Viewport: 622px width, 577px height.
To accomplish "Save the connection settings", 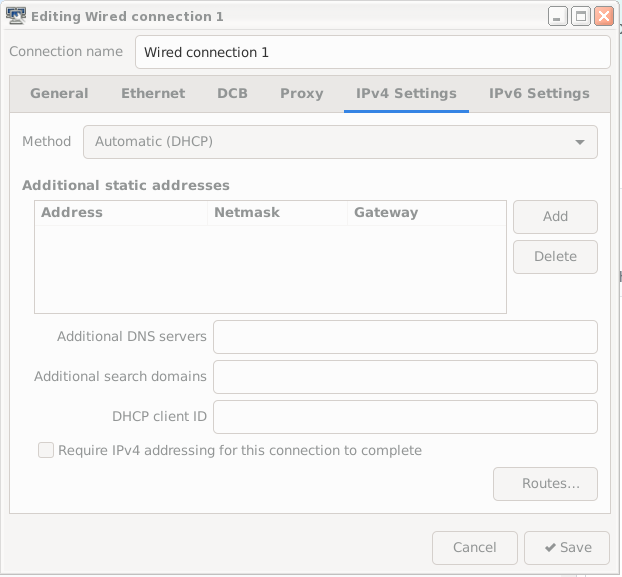I will pyautogui.click(x=567, y=548).
